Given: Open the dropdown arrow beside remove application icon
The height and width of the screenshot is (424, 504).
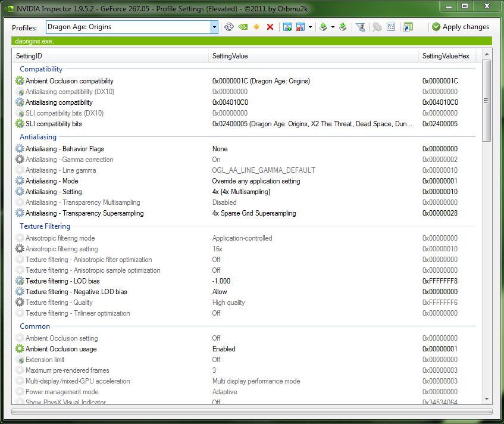Looking at the screenshot, I should (x=310, y=27).
